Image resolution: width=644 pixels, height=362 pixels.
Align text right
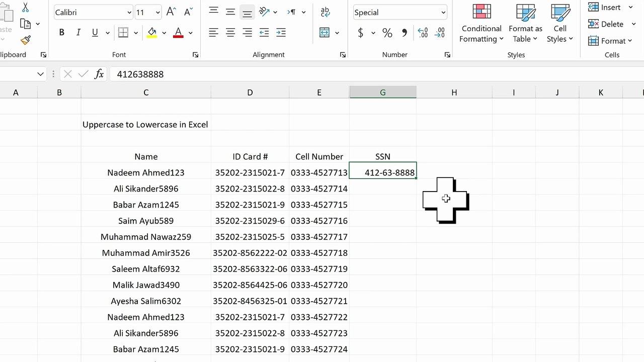click(247, 33)
